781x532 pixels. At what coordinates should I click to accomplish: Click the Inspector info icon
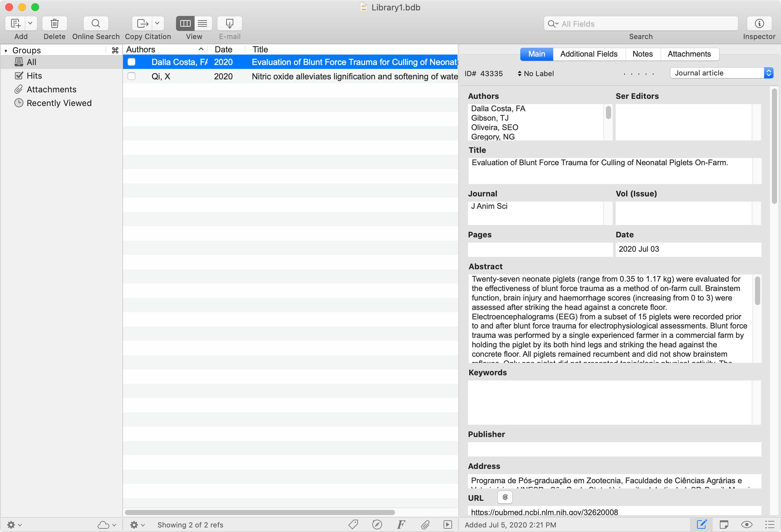click(x=759, y=23)
